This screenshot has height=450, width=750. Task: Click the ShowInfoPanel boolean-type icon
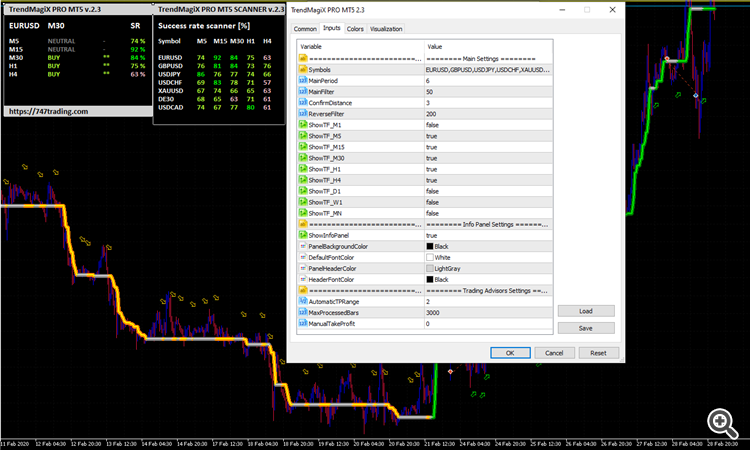(303, 235)
